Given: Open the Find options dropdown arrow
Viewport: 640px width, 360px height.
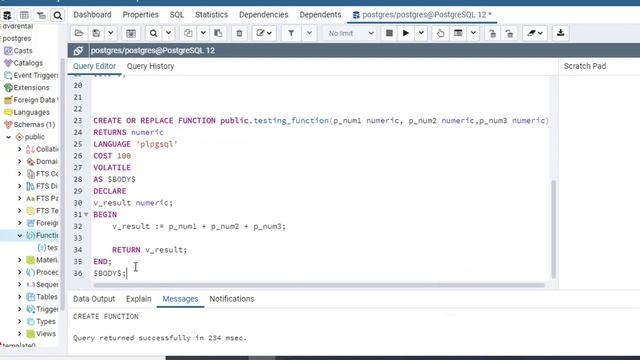Looking at the screenshot, I should pyautogui.click(x=168, y=33).
